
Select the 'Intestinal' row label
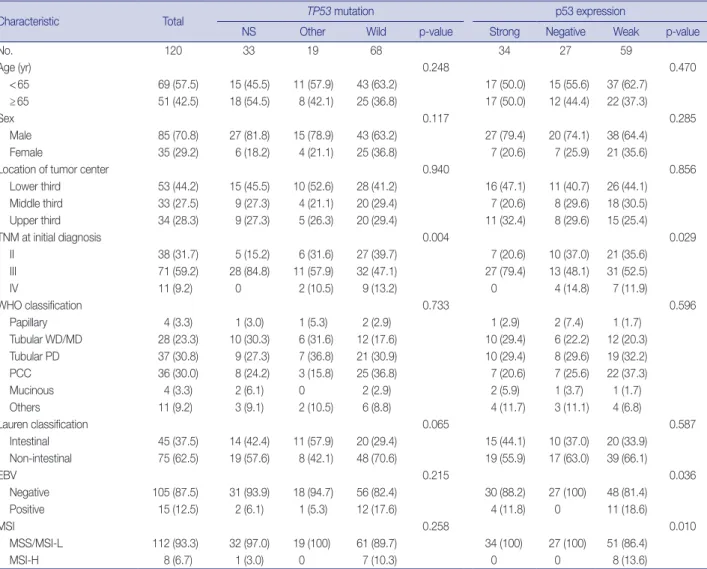pos(29,441)
